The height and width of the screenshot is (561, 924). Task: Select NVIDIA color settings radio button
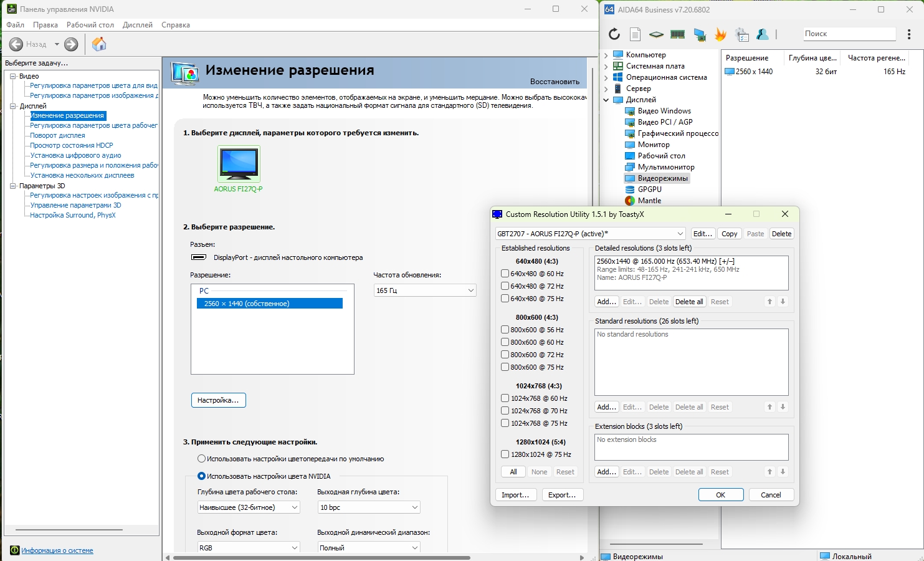(x=201, y=476)
